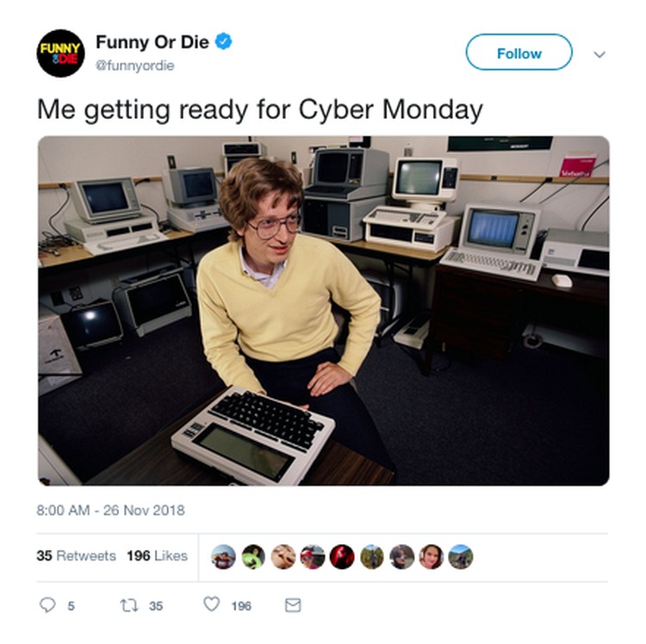Share via the envelope message icon
This screenshot has width=646, height=644.
tap(293, 605)
